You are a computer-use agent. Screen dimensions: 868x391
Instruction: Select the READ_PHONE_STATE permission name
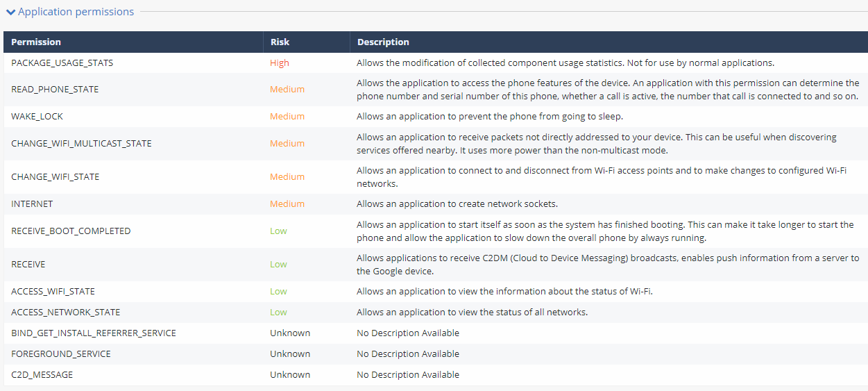point(55,89)
